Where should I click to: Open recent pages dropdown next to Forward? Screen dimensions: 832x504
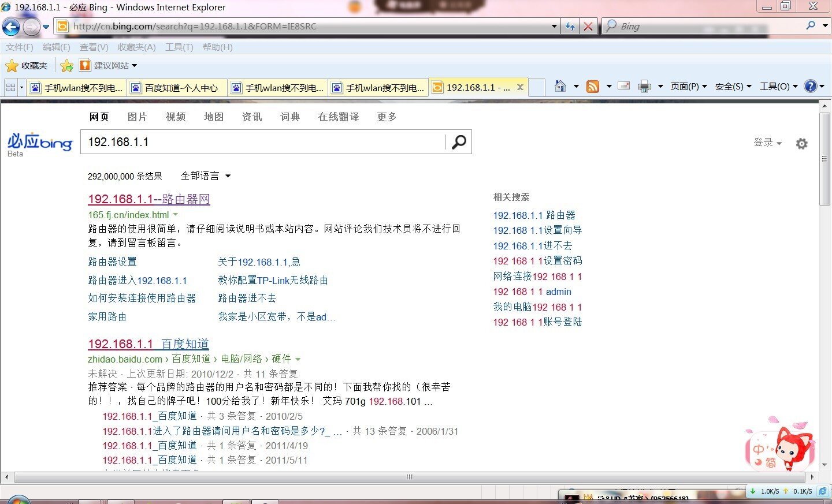click(46, 27)
